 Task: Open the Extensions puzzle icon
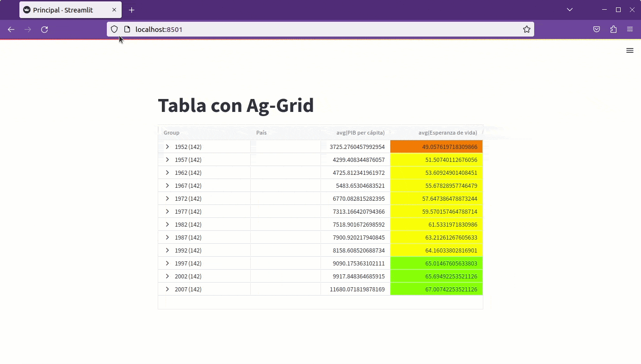pyautogui.click(x=613, y=29)
